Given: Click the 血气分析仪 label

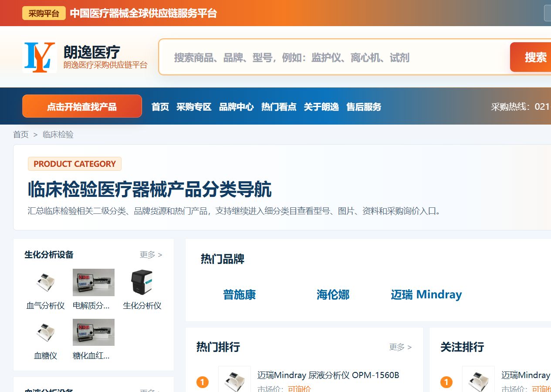Looking at the screenshot, I should pos(46,306).
